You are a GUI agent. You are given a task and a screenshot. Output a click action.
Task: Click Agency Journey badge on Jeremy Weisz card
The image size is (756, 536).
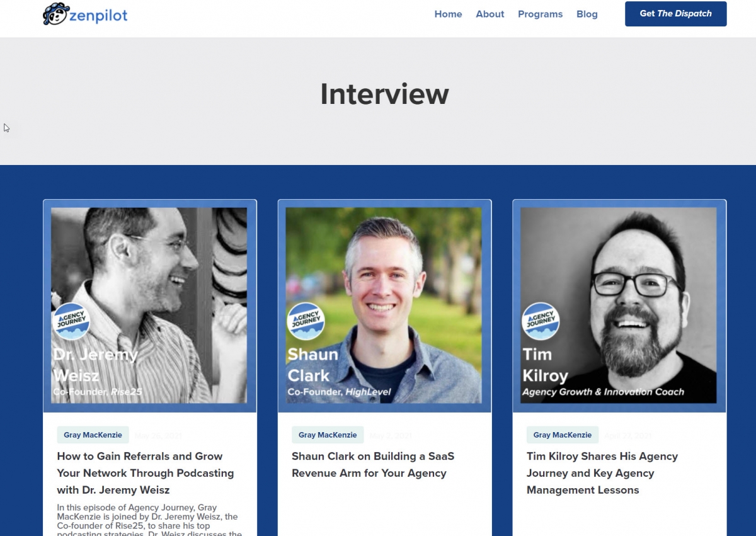(x=71, y=321)
